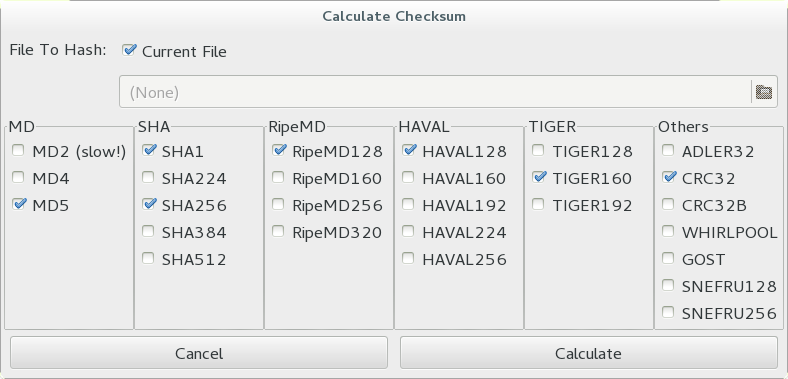This screenshot has width=788, height=379.
Task: Enable HAVAL160 checkbox
Action: coord(408,177)
